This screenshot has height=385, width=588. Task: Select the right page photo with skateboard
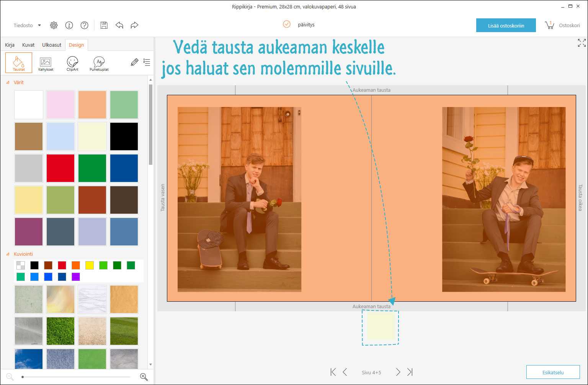point(504,199)
